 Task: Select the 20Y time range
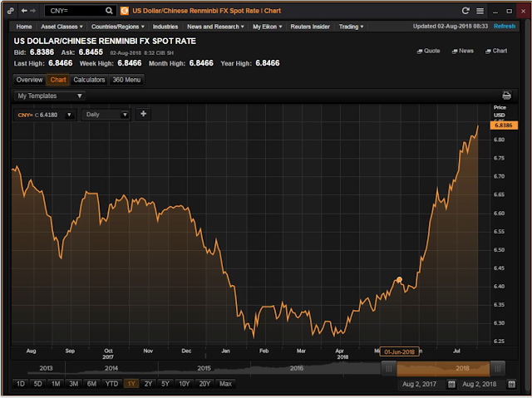click(x=204, y=384)
